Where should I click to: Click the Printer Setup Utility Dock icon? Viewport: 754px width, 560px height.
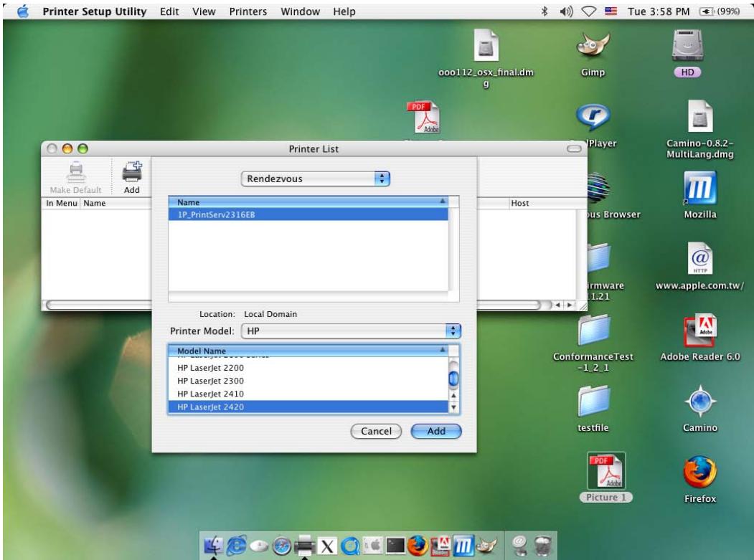(x=304, y=546)
